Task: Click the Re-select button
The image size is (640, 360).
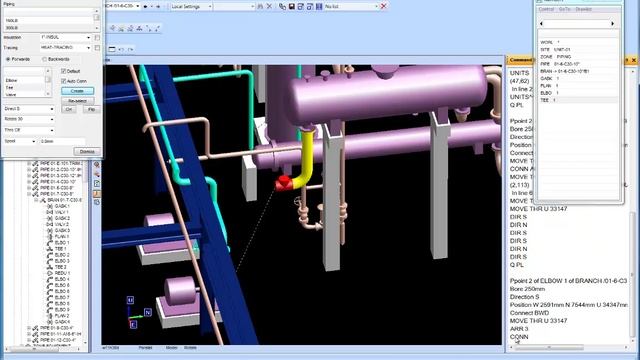Action: pyautogui.click(x=77, y=100)
